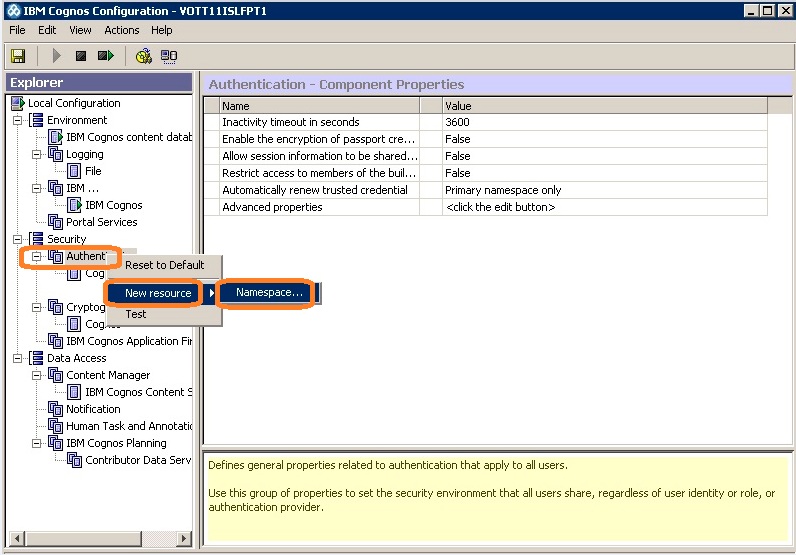This screenshot has height=555, width=796.
Task: Click the Logging node icon
Action: click(55, 154)
